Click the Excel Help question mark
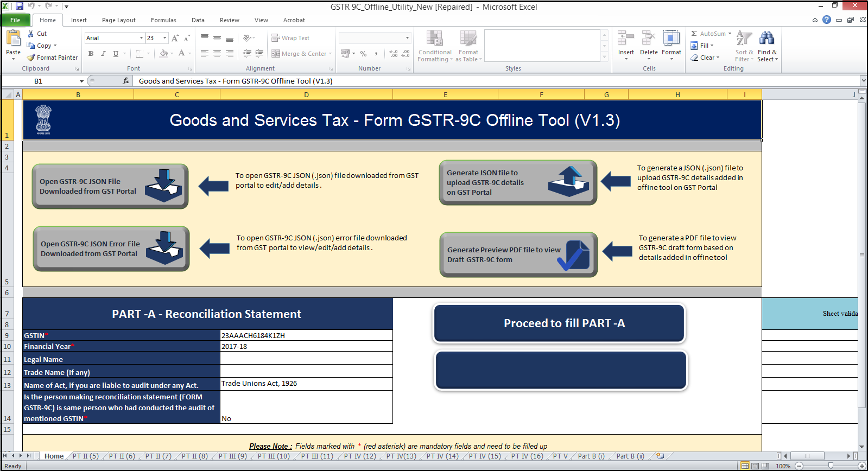This screenshot has height=471, width=868. point(827,20)
